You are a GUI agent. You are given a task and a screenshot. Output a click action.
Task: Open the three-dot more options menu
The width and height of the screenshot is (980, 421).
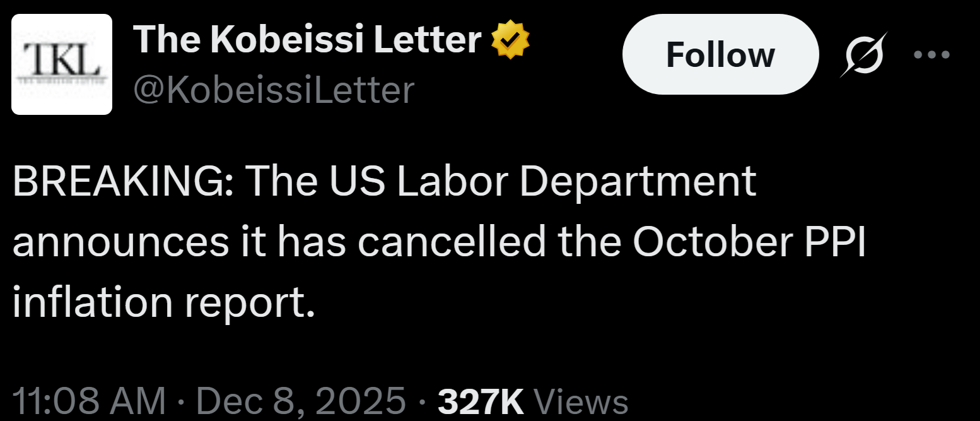(931, 55)
